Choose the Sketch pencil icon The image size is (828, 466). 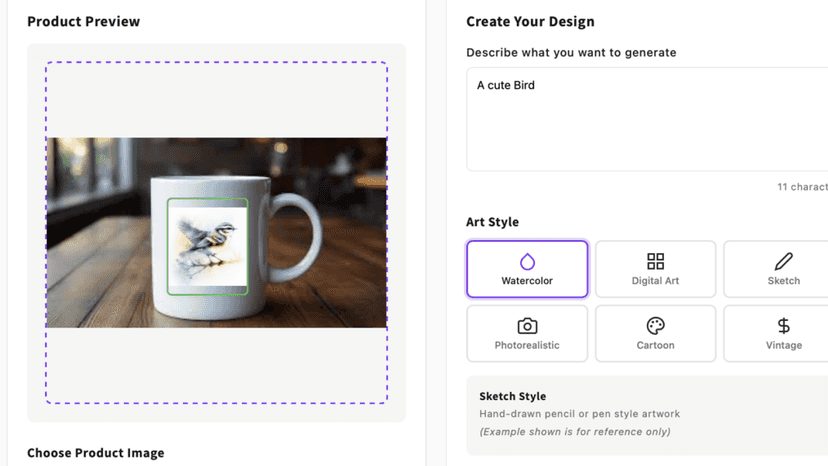[784, 262]
